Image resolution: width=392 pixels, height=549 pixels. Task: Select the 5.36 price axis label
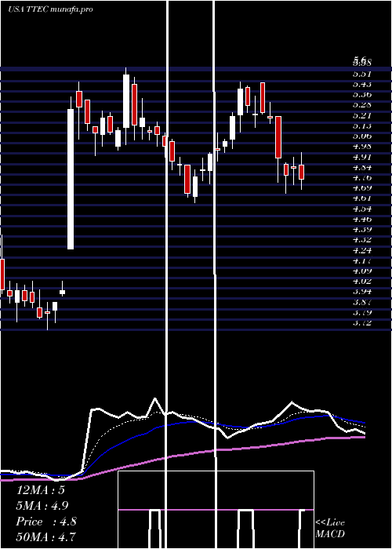point(361,94)
